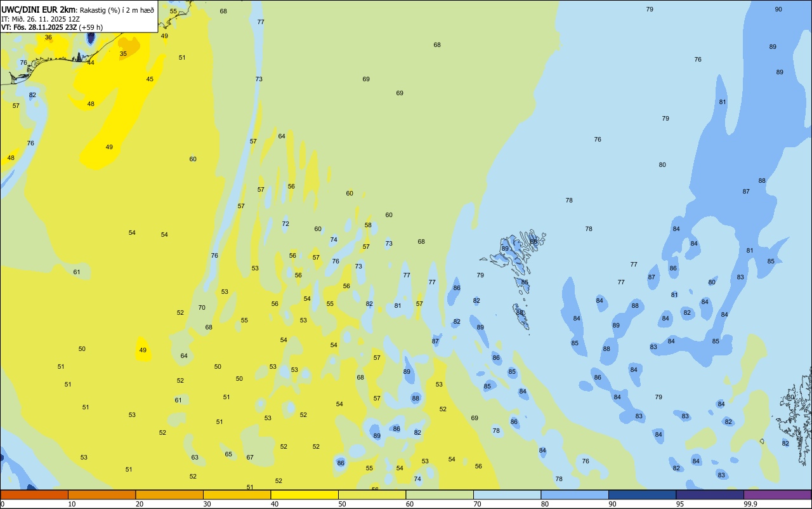Click the purple legend swatch above 99.9
This screenshot has width=812, height=509.
777,494
